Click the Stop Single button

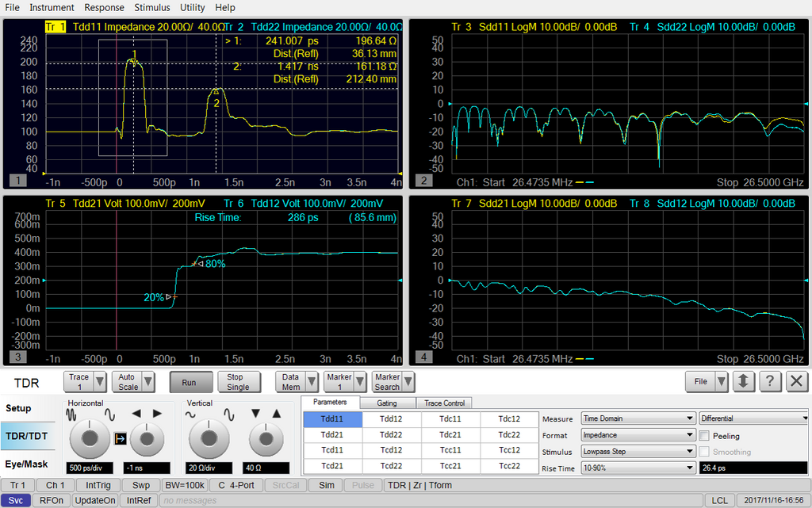point(239,382)
